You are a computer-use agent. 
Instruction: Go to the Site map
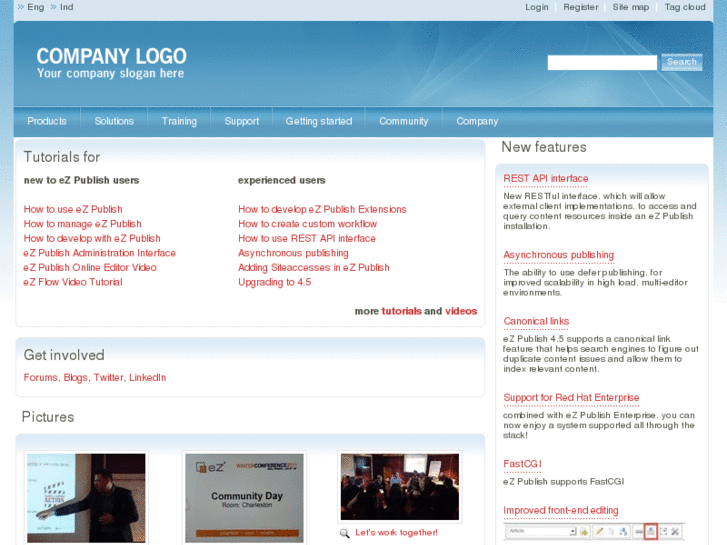click(631, 7)
